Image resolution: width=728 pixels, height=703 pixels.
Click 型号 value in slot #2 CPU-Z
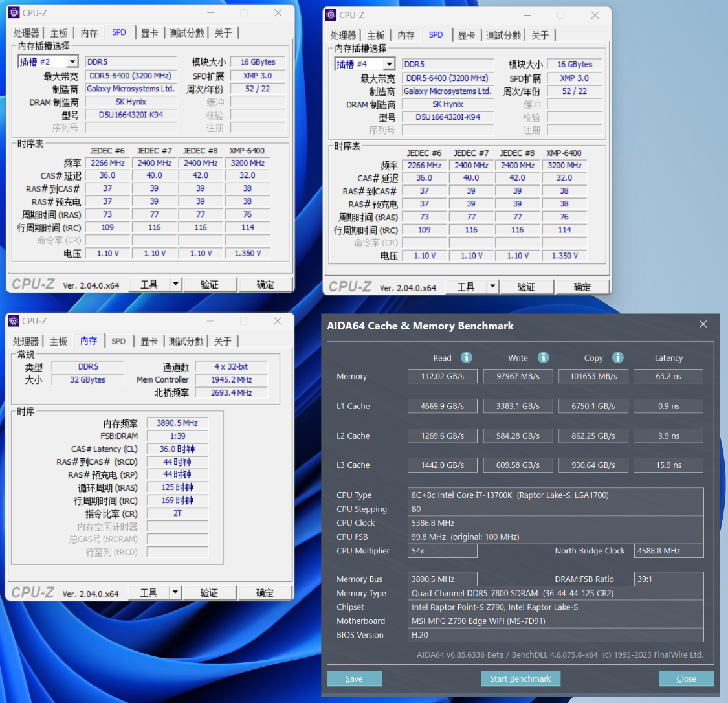(x=131, y=114)
